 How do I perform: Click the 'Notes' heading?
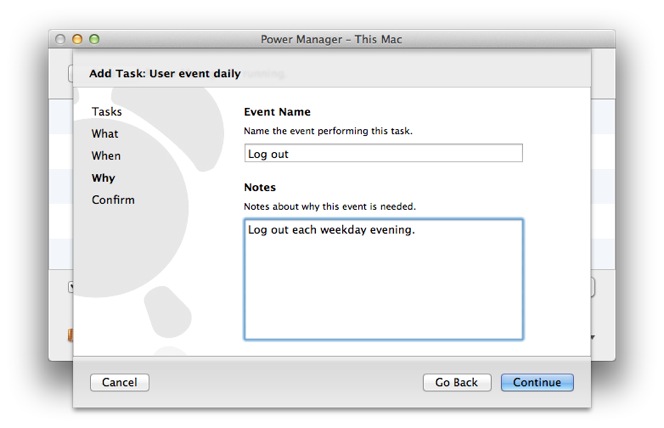point(260,187)
